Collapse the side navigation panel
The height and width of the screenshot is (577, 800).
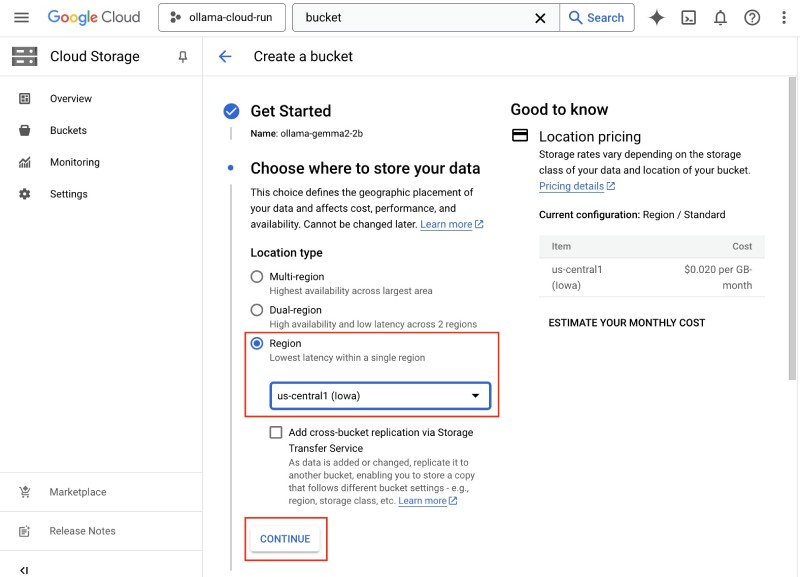tap(24, 570)
